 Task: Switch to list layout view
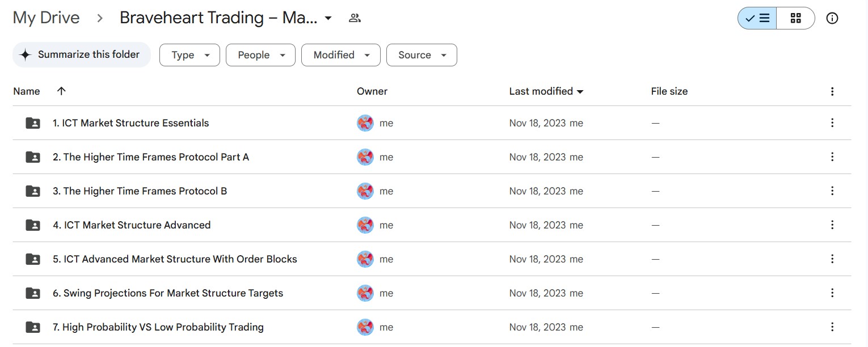coord(757,18)
